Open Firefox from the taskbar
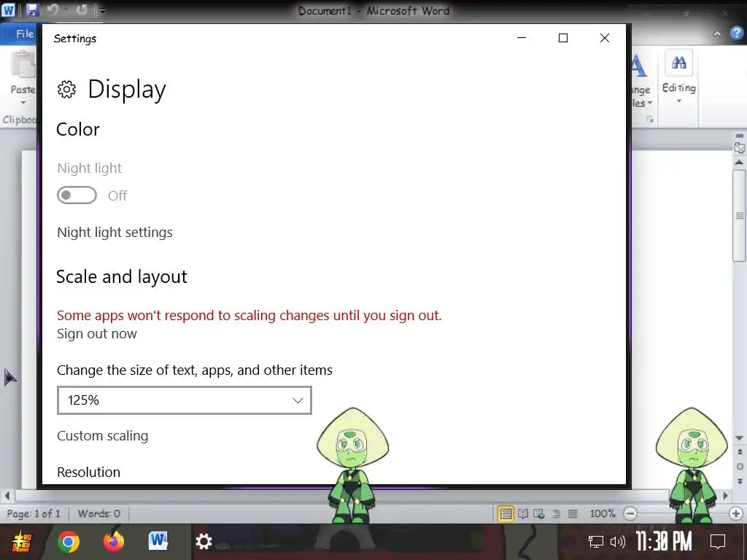Image resolution: width=747 pixels, height=560 pixels. point(113,541)
